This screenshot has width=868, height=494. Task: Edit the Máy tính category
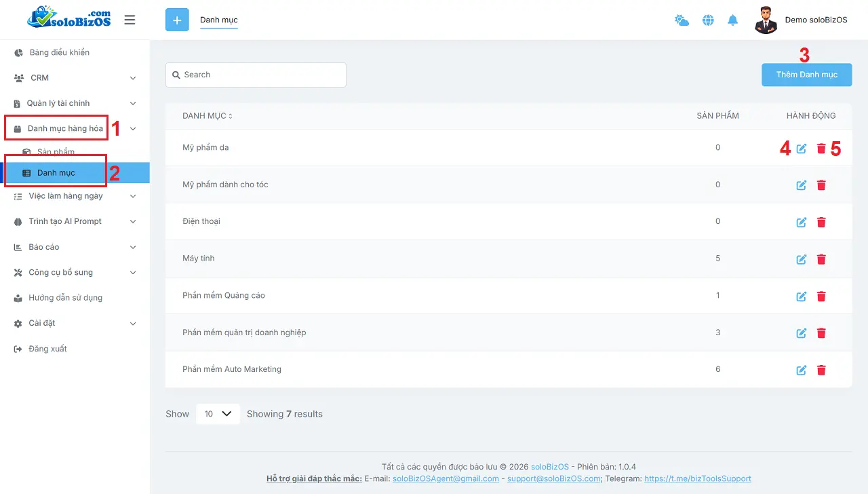pos(802,259)
